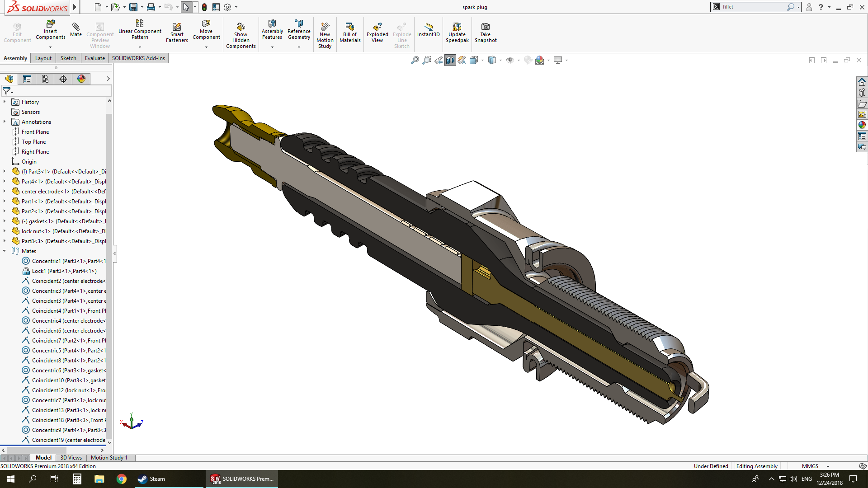Click Insert Components tool
The width and height of the screenshot is (868, 488).
click(50, 30)
